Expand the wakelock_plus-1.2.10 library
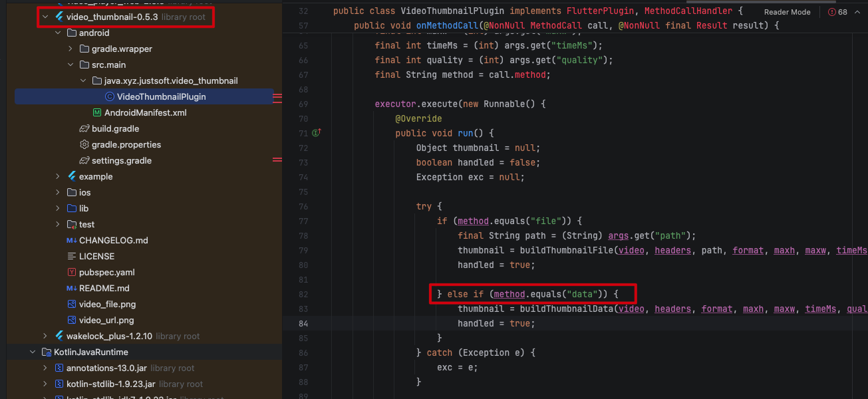Viewport: 868px width, 399px height. tap(45, 336)
